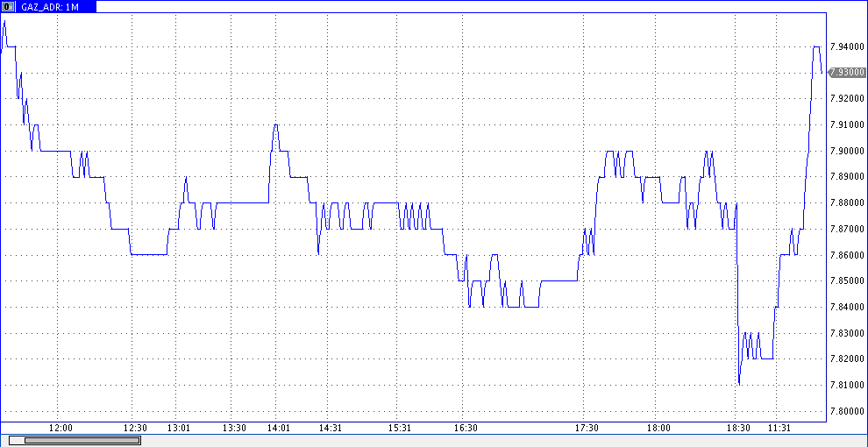Select the GAZ_ADR: 1M chart title
868x447 pixels.
50,7
